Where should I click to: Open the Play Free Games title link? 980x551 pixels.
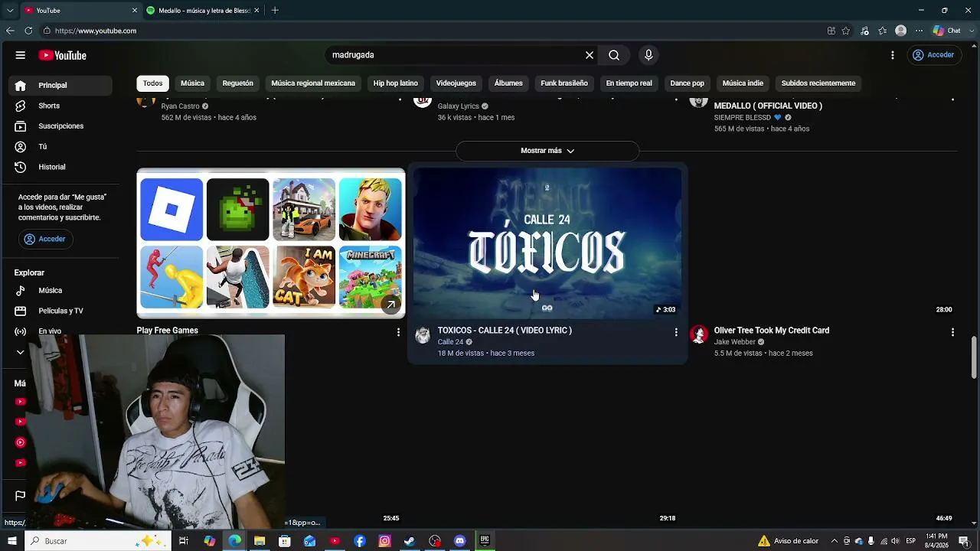click(x=168, y=331)
